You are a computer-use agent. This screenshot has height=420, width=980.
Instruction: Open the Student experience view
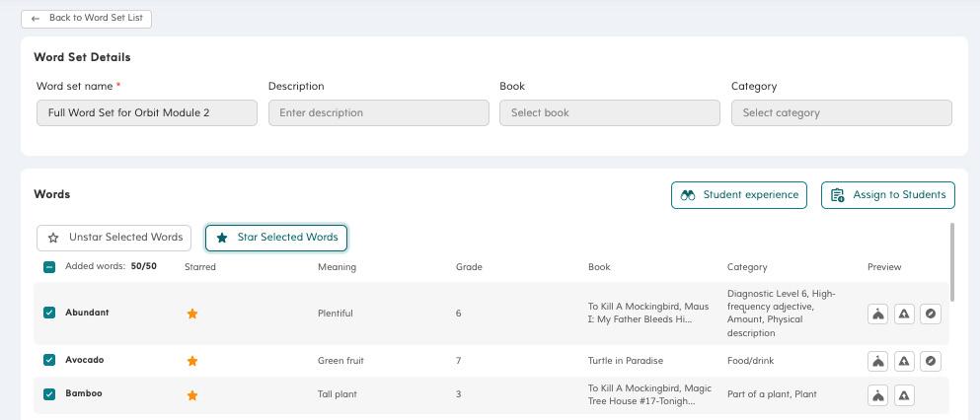[x=739, y=195]
